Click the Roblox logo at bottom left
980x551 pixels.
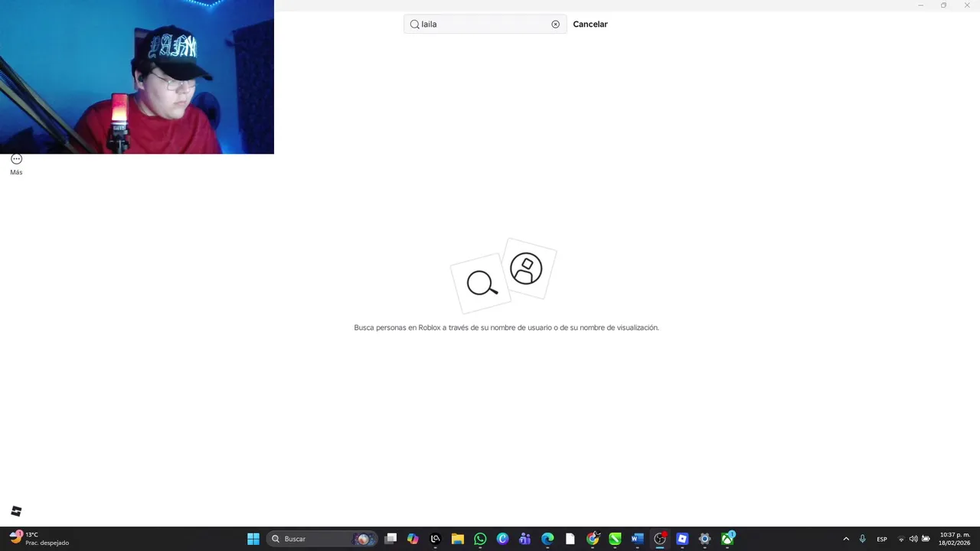[x=16, y=511]
